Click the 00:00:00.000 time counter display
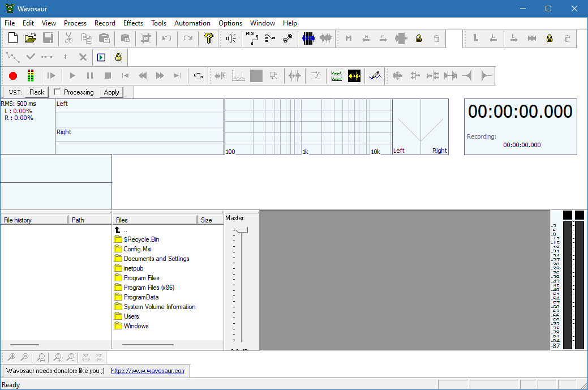Viewport: 588px width, 390px height. point(520,112)
